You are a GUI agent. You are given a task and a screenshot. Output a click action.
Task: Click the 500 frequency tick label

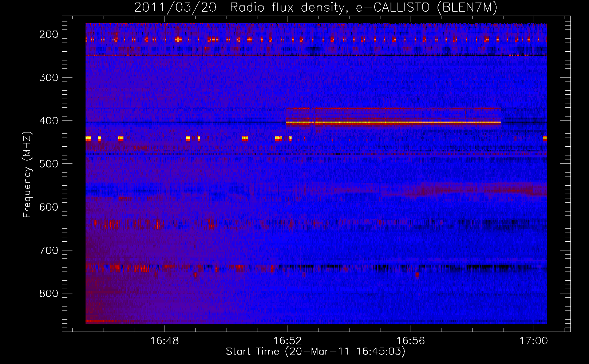(49, 164)
